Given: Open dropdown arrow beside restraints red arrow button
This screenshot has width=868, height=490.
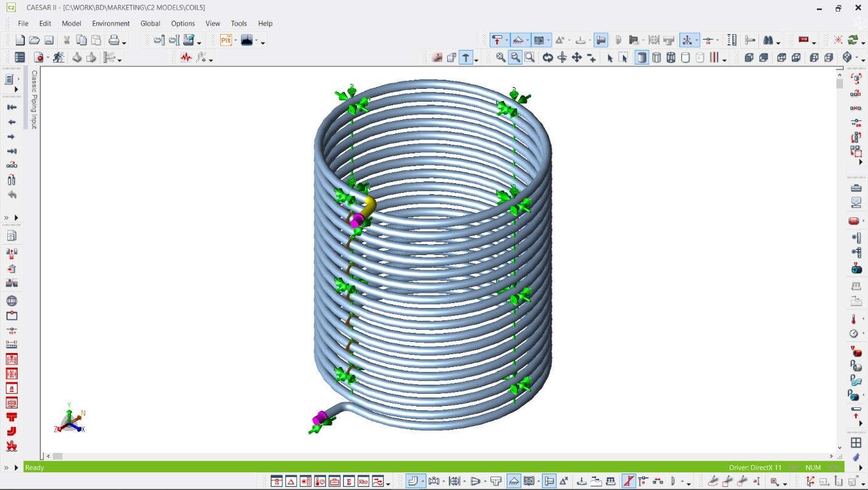Looking at the screenshot, I should click(x=507, y=41).
